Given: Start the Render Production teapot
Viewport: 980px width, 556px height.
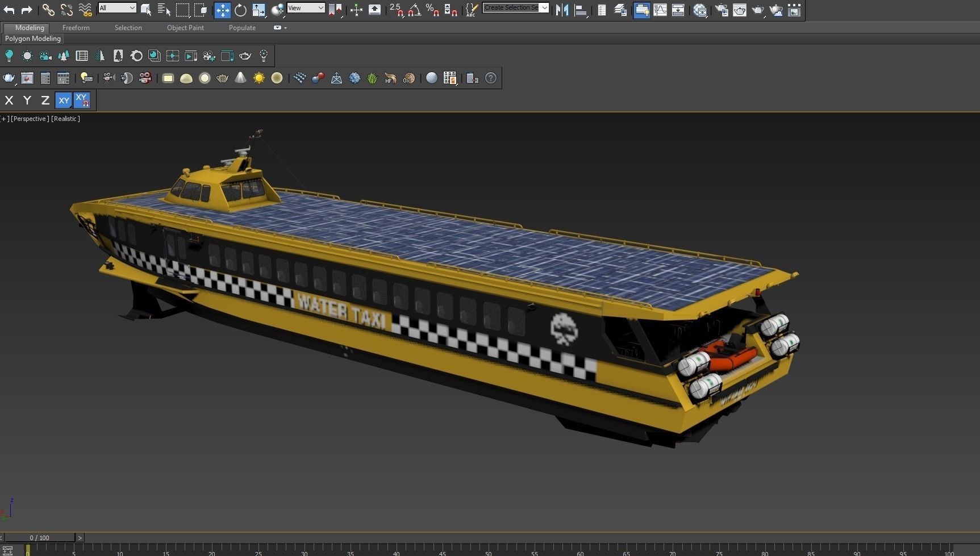Looking at the screenshot, I should tap(758, 10).
